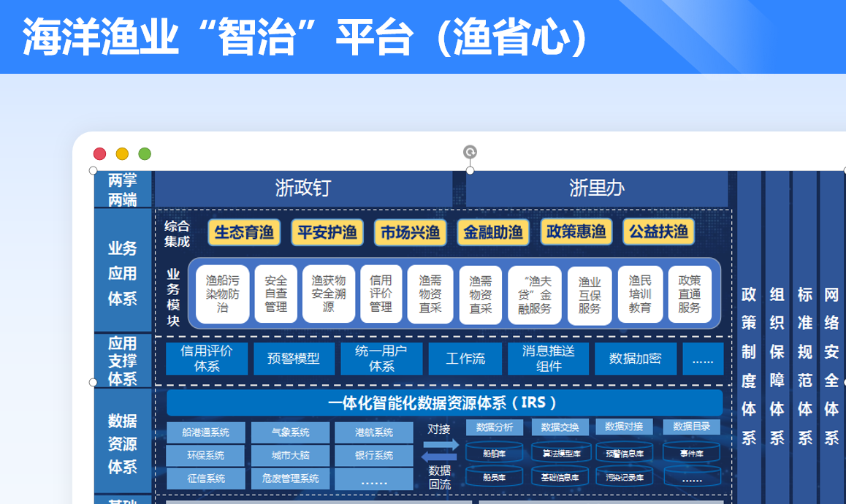The width and height of the screenshot is (846, 504).
Task: Select the 城市大脑 box
Action: pyautogui.click(x=290, y=456)
